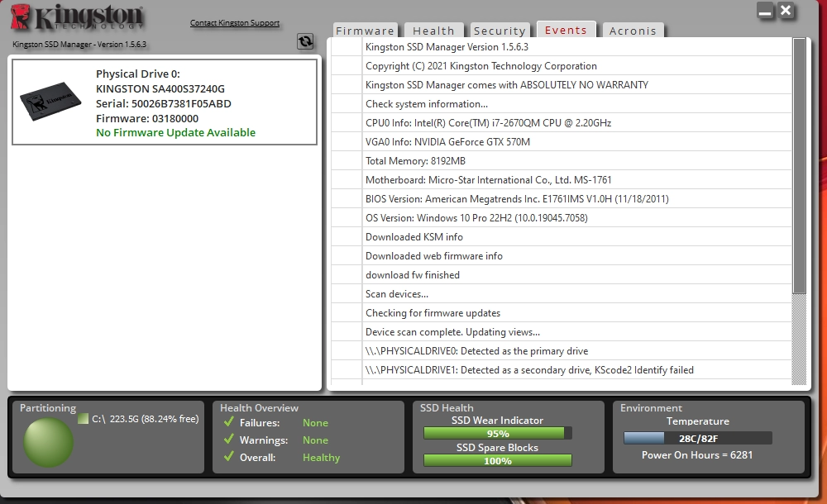Click the Warnings 'None' value
827x504 pixels.
[315, 440]
